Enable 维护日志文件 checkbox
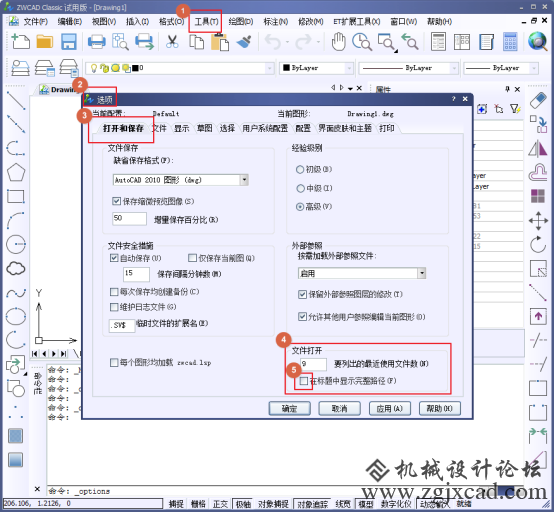Viewport: 554px width, 513px height. [x=114, y=307]
